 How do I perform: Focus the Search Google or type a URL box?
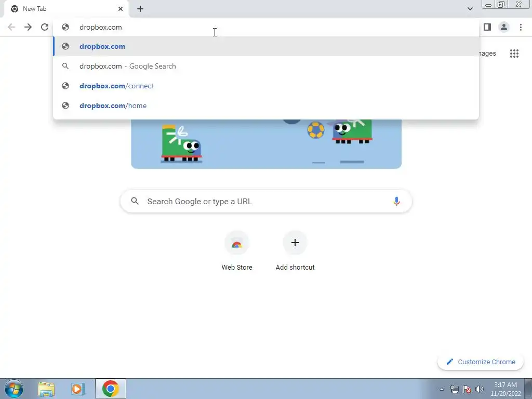266,201
